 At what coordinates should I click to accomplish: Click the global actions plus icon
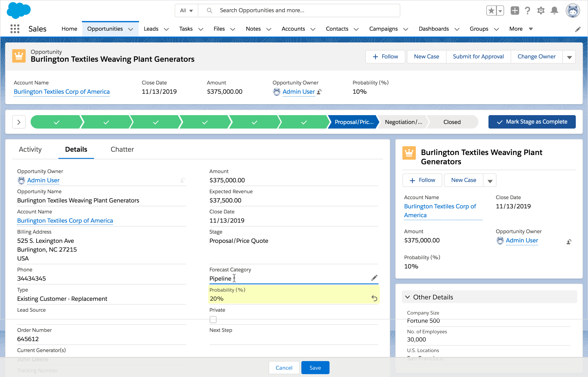pos(514,11)
